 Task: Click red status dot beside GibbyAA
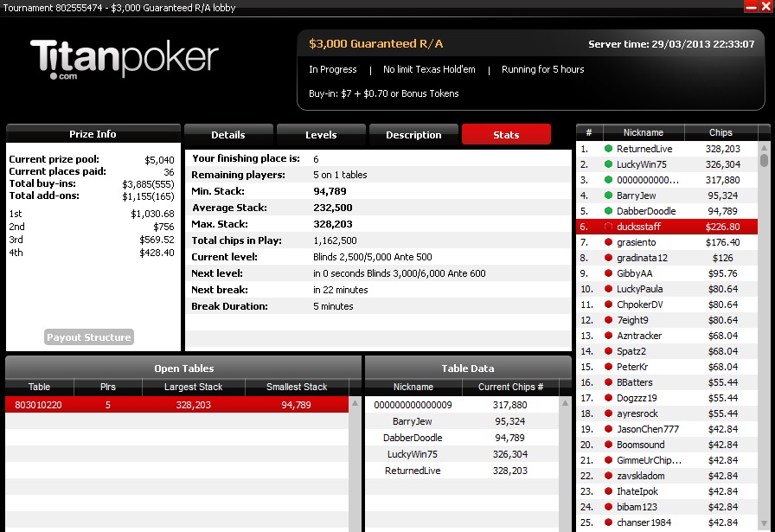pyautogui.click(x=608, y=273)
